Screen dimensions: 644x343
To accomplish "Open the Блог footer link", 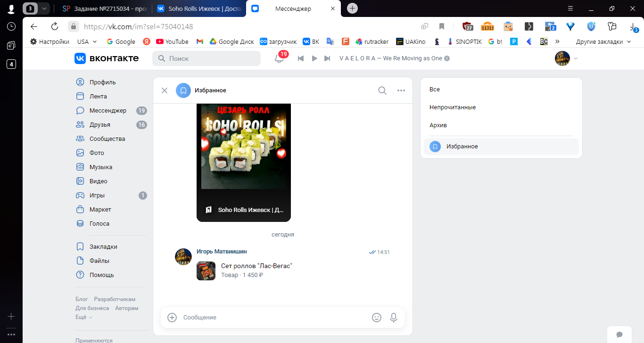I will [x=82, y=299].
